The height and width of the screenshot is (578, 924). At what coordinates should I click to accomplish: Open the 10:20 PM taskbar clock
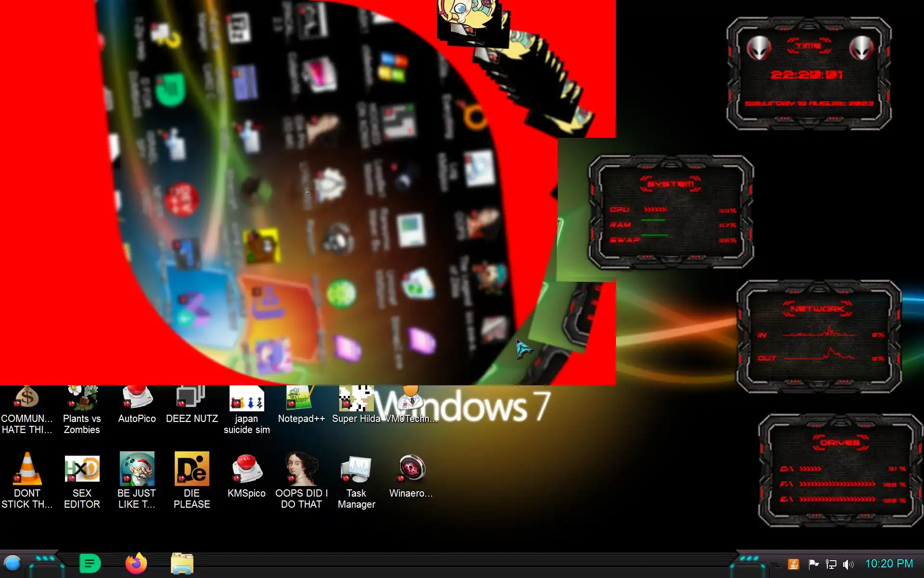889,564
